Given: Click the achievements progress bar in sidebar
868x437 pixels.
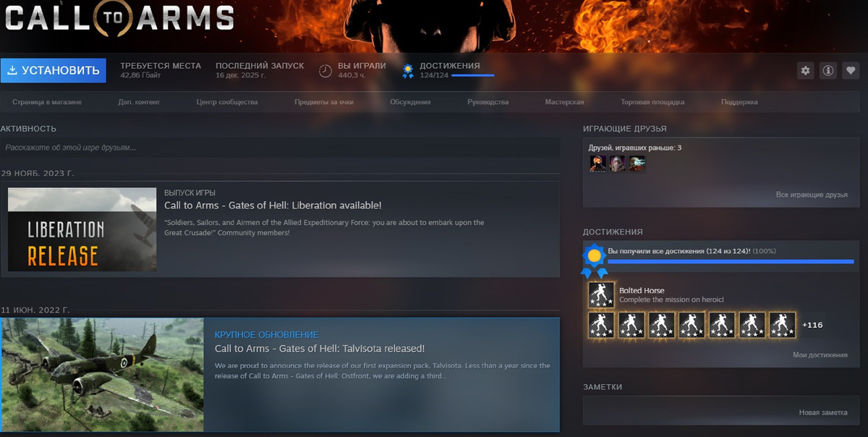Looking at the screenshot, I should (x=731, y=261).
